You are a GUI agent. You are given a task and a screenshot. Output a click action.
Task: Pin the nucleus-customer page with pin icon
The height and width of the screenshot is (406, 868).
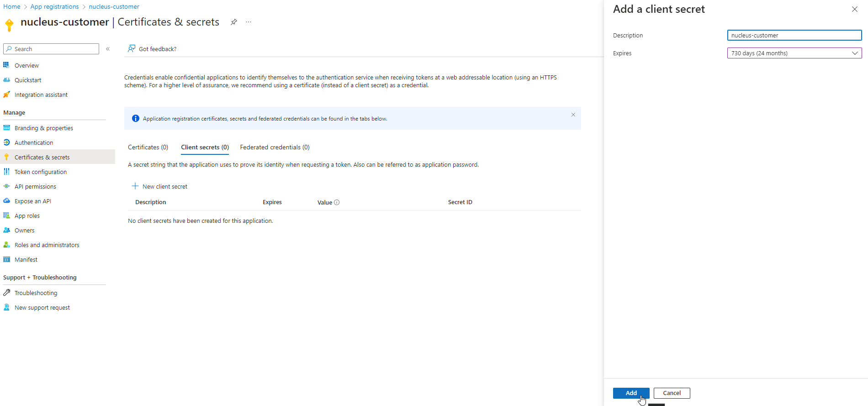click(x=234, y=22)
